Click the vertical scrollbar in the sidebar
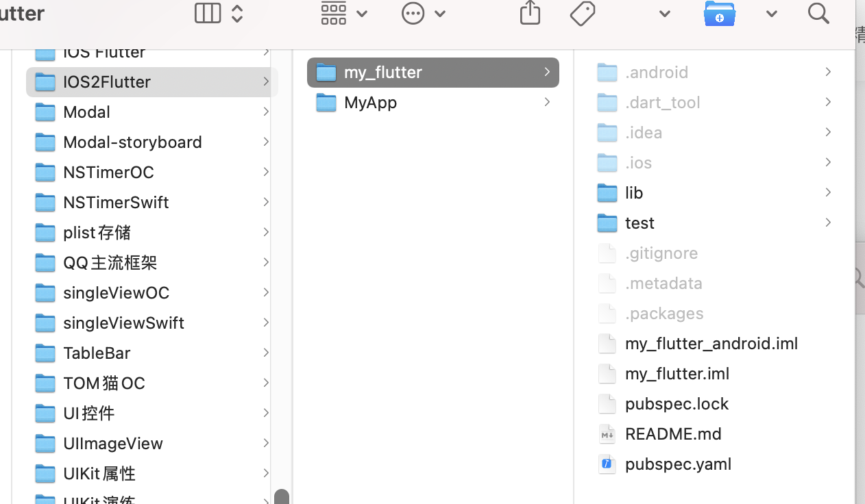Screen dimensions: 865x504 click(282, 495)
